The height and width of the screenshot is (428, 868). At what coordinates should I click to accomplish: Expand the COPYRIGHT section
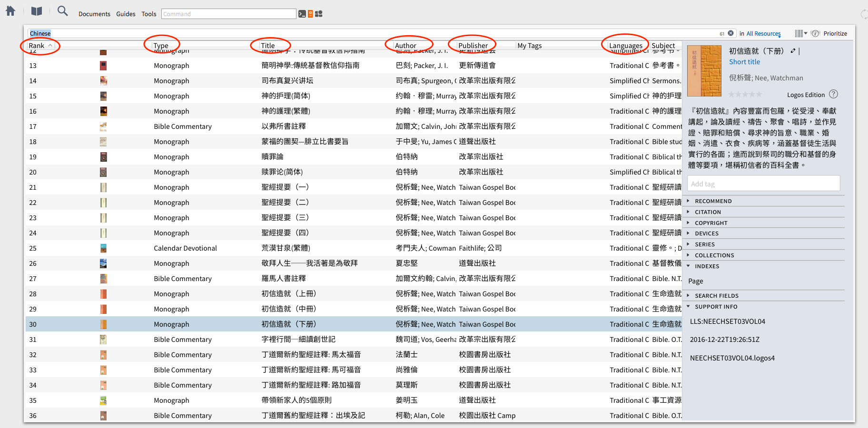coord(711,223)
